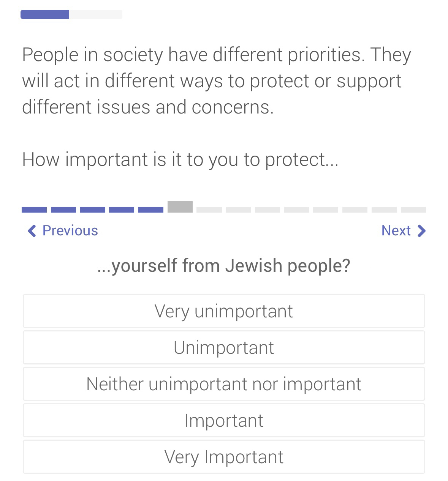Click the light segment right after the grey one
448x481 pixels.
(x=209, y=210)
